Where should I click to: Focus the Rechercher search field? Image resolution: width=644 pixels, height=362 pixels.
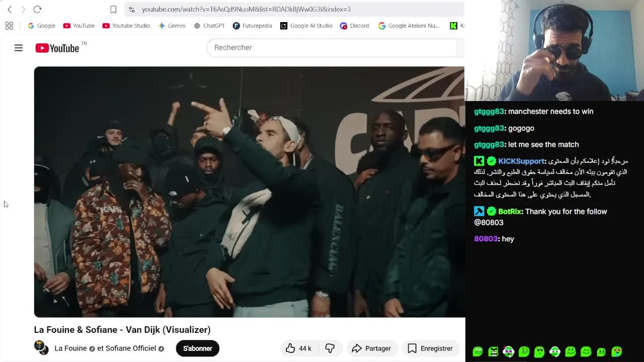332,48
